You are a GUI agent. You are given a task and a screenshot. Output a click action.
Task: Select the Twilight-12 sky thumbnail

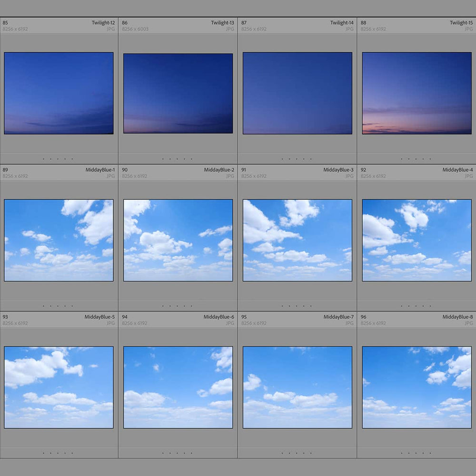[59, 93]
